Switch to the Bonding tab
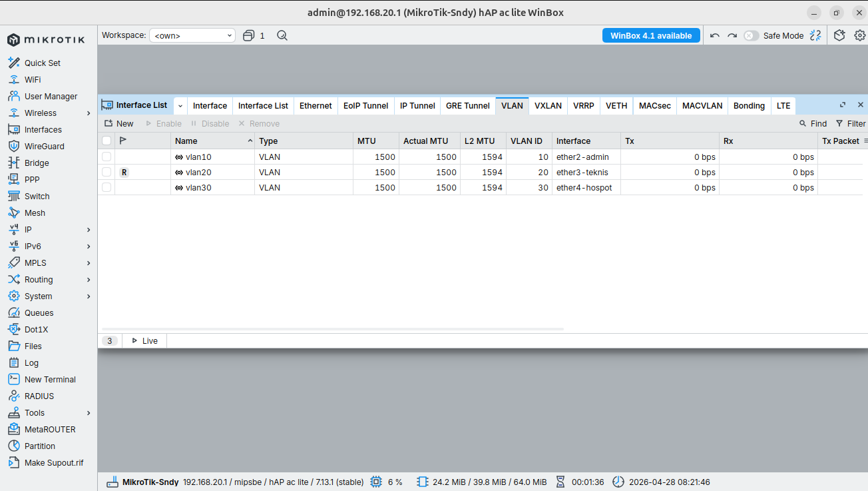The height and width of the screenshot is (491, 868). point(749,105)
